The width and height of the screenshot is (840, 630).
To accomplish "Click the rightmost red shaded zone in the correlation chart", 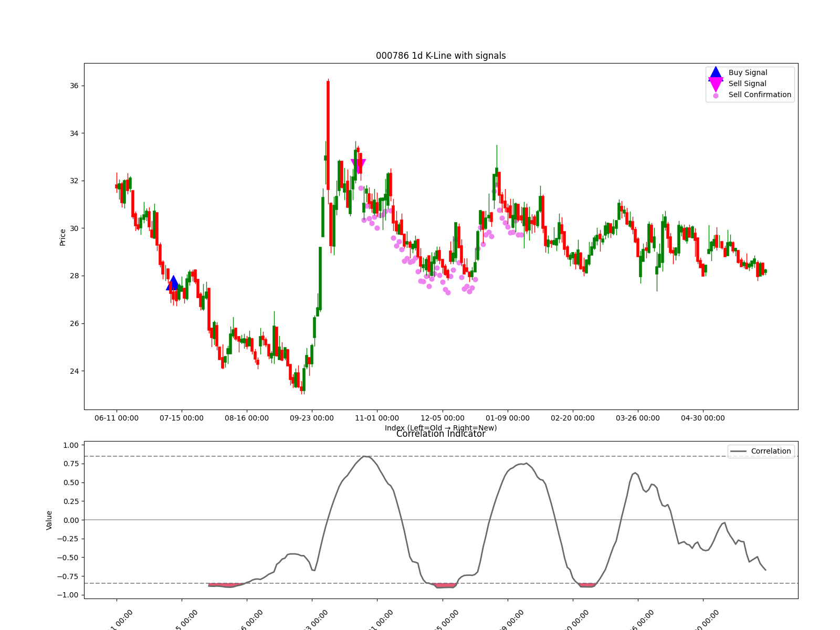I will (587, 585).
